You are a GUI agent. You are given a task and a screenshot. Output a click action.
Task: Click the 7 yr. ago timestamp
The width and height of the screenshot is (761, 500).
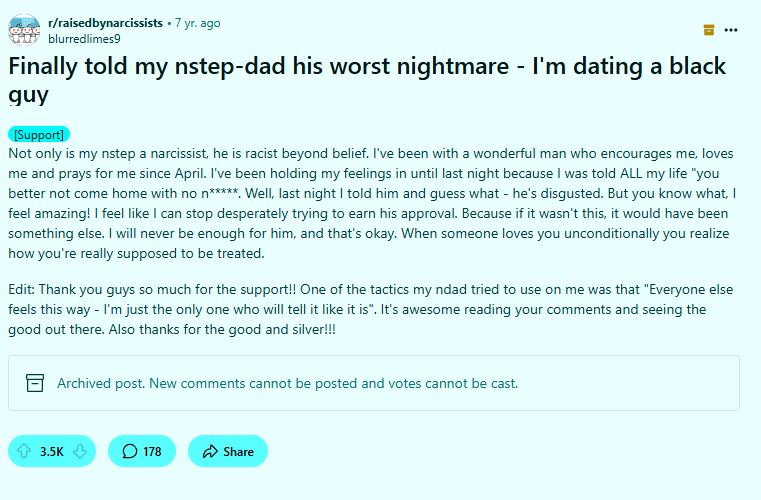click(198, 23)
